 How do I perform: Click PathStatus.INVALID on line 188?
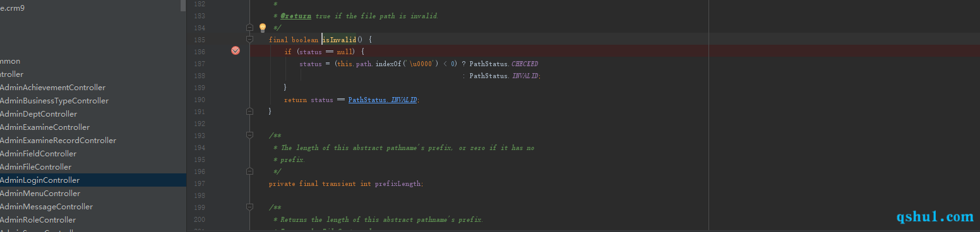tap(505, 76)
